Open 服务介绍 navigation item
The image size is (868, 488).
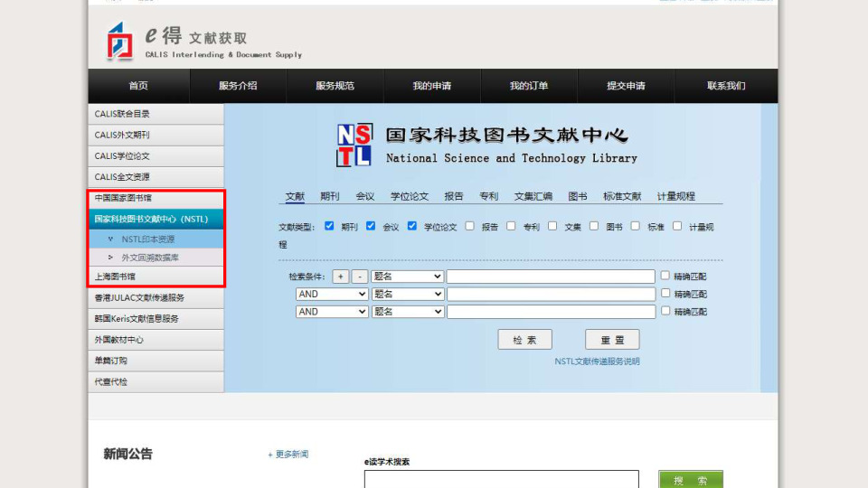238,86
